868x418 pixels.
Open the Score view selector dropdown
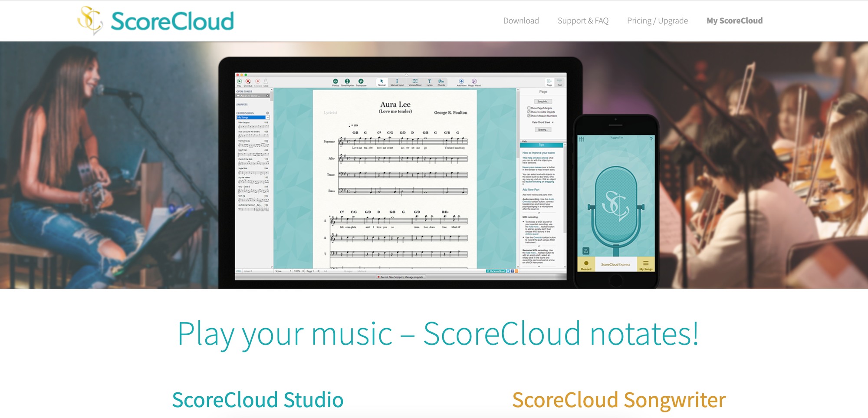tap(284, 271)
